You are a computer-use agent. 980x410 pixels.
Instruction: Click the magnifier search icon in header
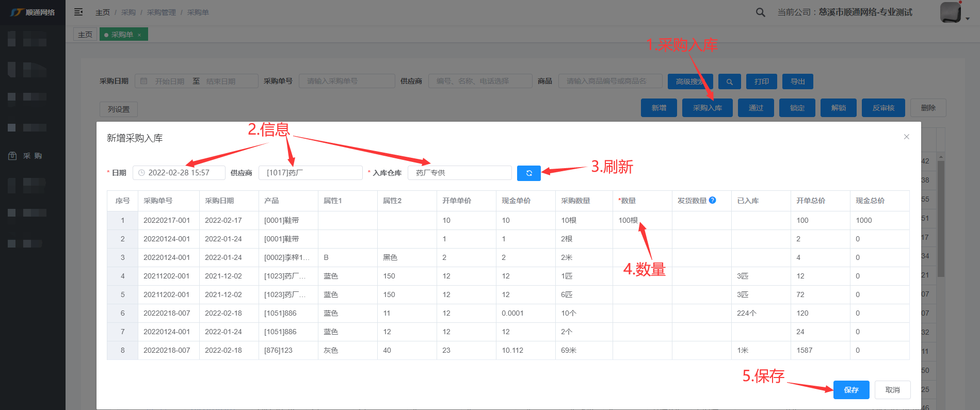point(760,12)
